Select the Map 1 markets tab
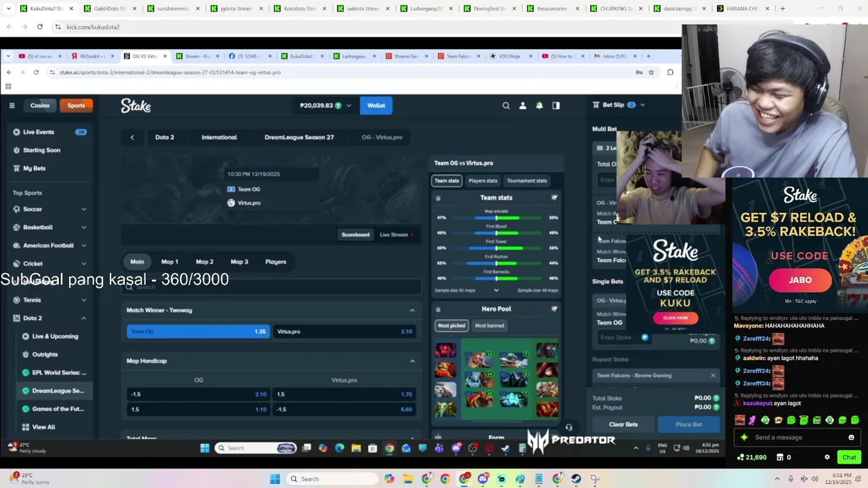Screen dimensions: 868x488 tap(170, 262)
